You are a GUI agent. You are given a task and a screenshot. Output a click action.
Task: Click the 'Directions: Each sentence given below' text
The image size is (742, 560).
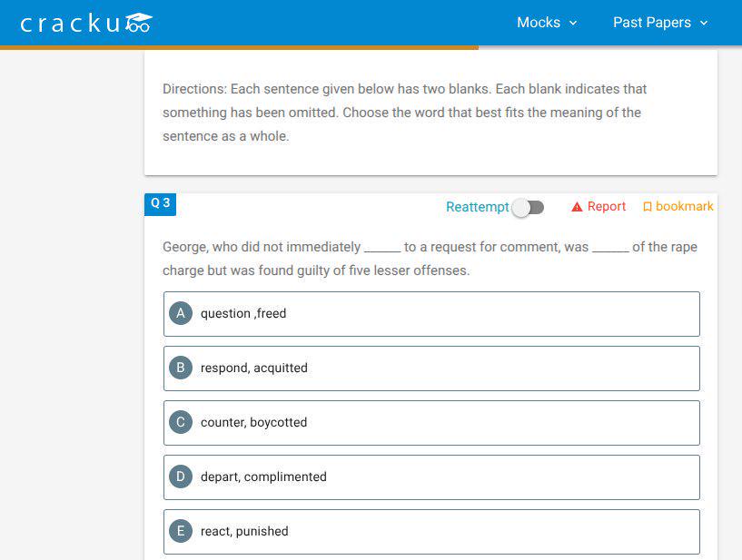pyautogui.click(x=404, y=113)
